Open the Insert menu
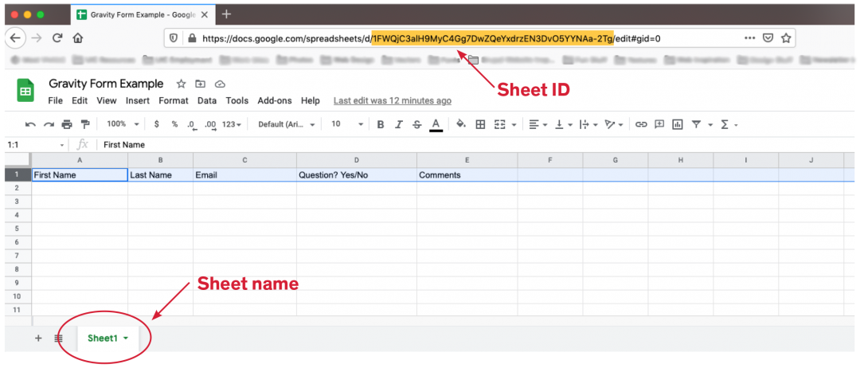Viewport: 868px width, 368px height. click(x=137, y=100)
